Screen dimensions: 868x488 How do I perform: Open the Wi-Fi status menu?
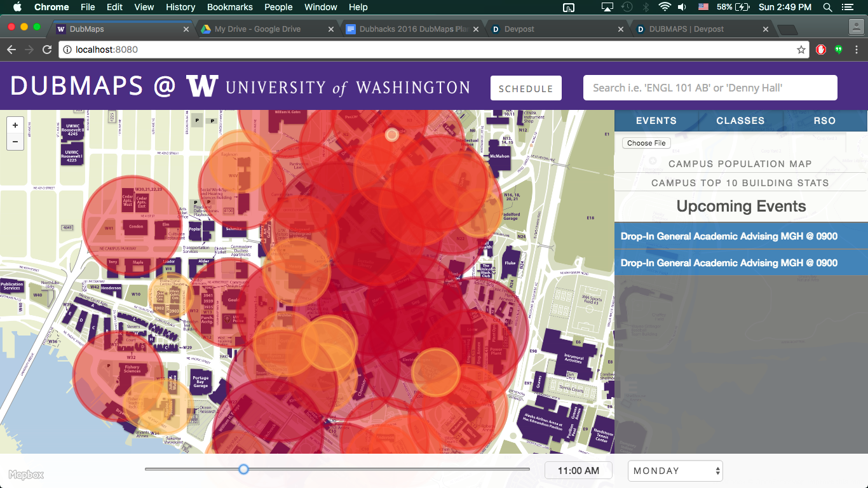pyautogui.click(x=665, y=7)
